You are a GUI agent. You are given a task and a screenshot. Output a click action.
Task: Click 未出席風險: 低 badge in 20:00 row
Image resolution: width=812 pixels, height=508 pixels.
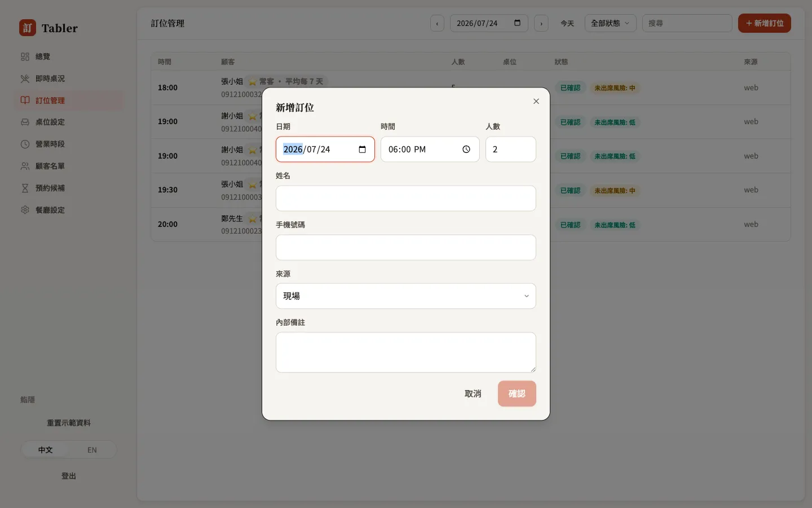click(615, 225)
